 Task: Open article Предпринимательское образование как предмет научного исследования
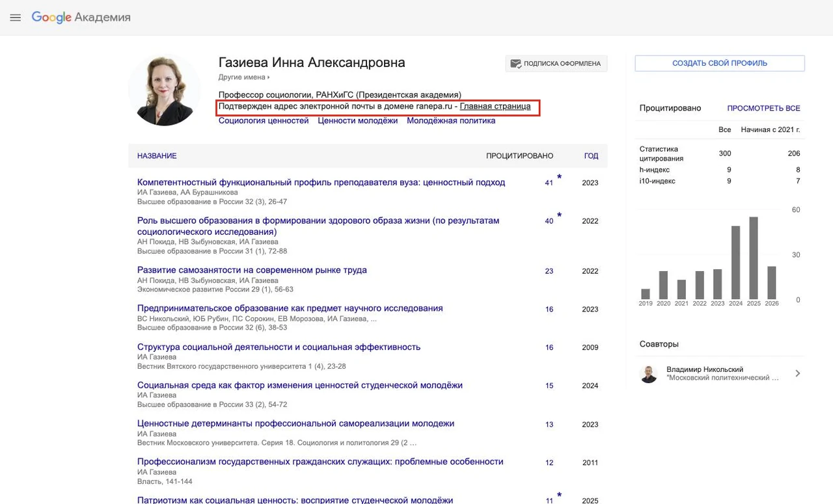290,308
